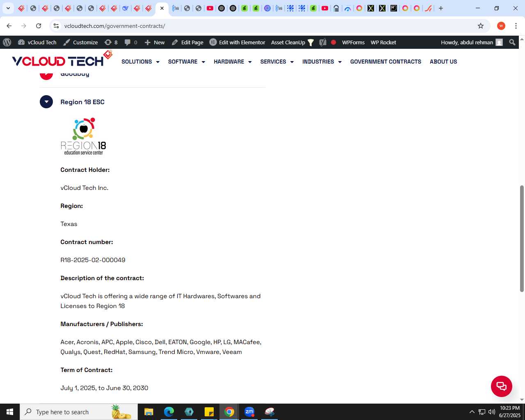The width and height of the screenshot is (525, 420).
Task: Click Edit Page in admin bar
Action: click(x=187, y=42)
